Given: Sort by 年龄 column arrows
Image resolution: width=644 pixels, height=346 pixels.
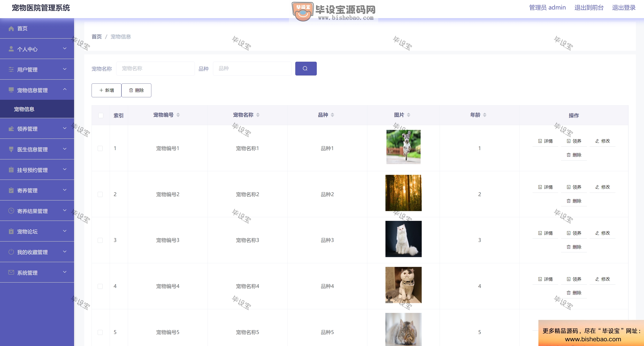Looking at the screenshot, I should click(484, 115).
